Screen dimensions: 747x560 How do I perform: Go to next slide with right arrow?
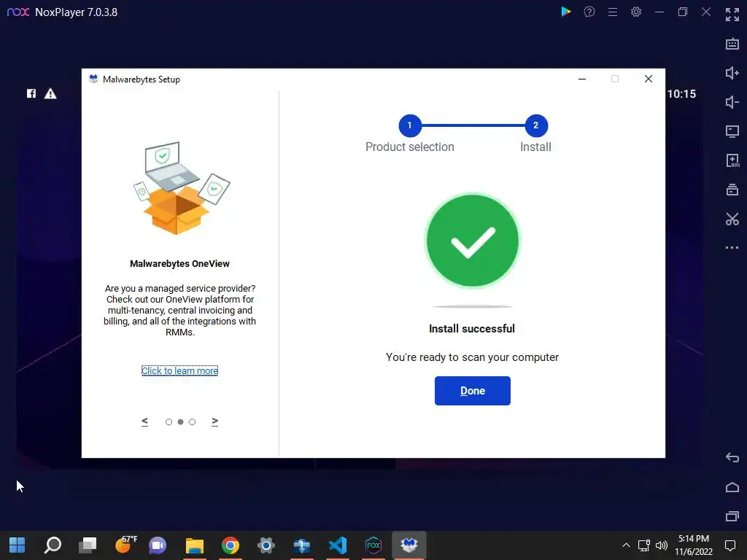click(x=215, y=421)
